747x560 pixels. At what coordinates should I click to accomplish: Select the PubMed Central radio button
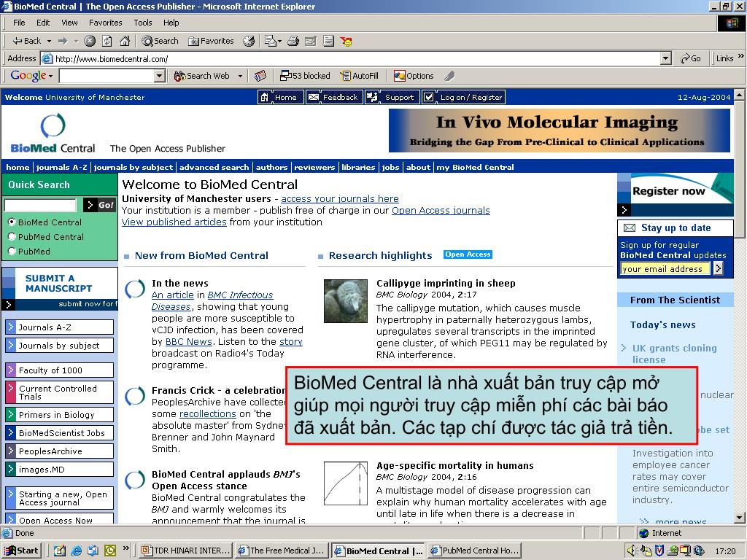tap(12, 237)
